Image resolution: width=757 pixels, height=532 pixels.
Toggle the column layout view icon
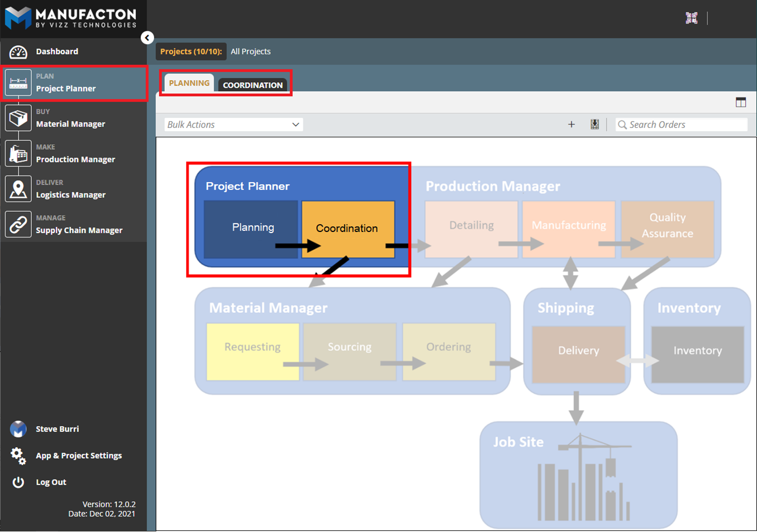(x=741, y=102)
